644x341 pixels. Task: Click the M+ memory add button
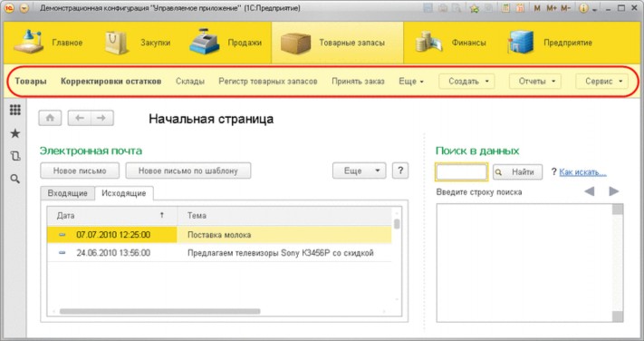click(552, 8)
